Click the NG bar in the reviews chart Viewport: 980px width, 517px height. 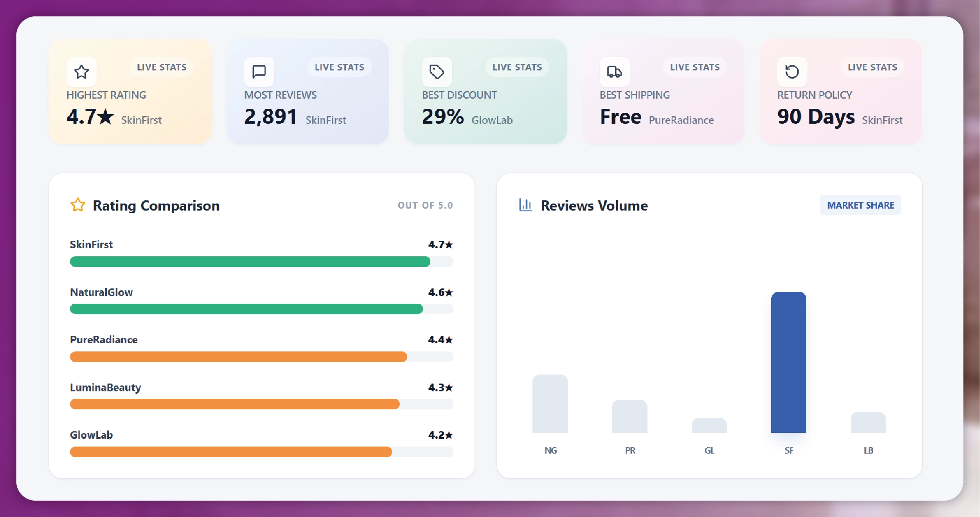pos(550,404)
